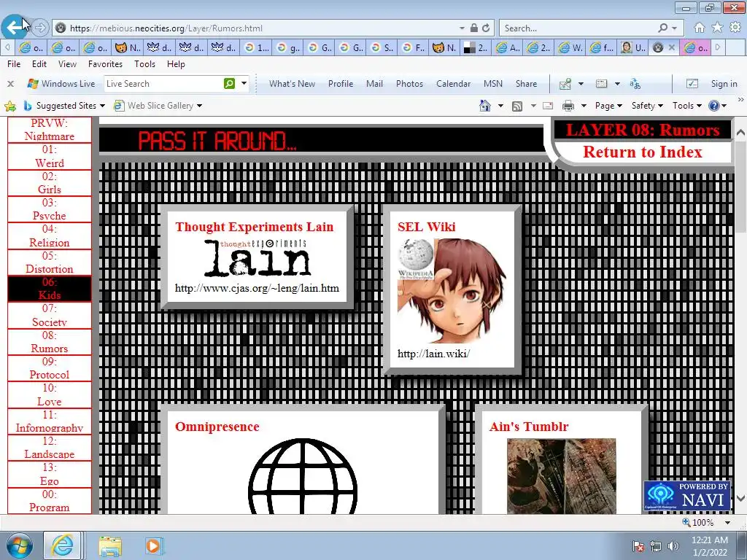Image resolution: width=747 pixels, height=560 pixels.
Task: Go to the 06: Kids layer
Action: (x=50, y=289)
